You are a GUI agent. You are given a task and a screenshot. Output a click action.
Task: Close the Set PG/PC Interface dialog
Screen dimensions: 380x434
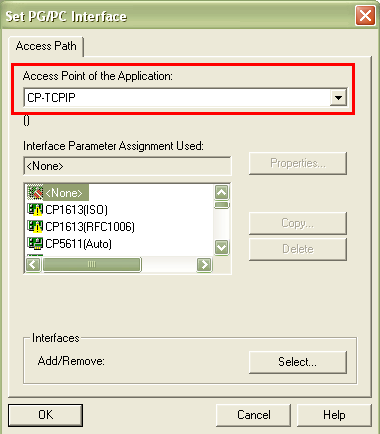pyautogui.click(x=365, y=16)
